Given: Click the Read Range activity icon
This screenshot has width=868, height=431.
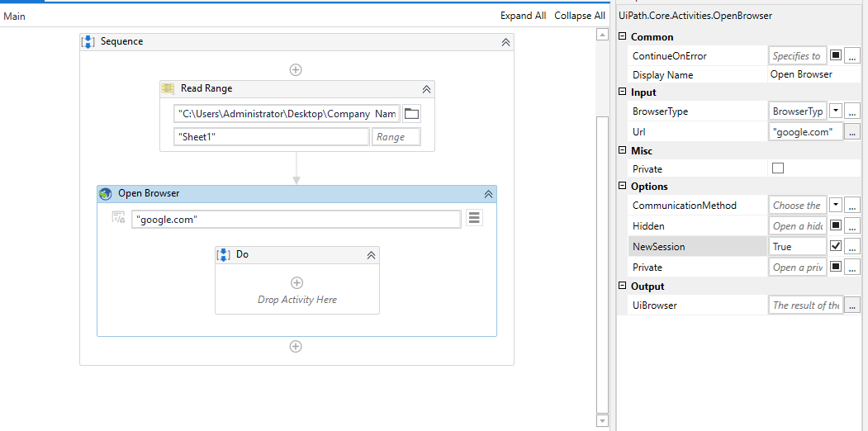Looking at the screenshot, I should [168, 88].
